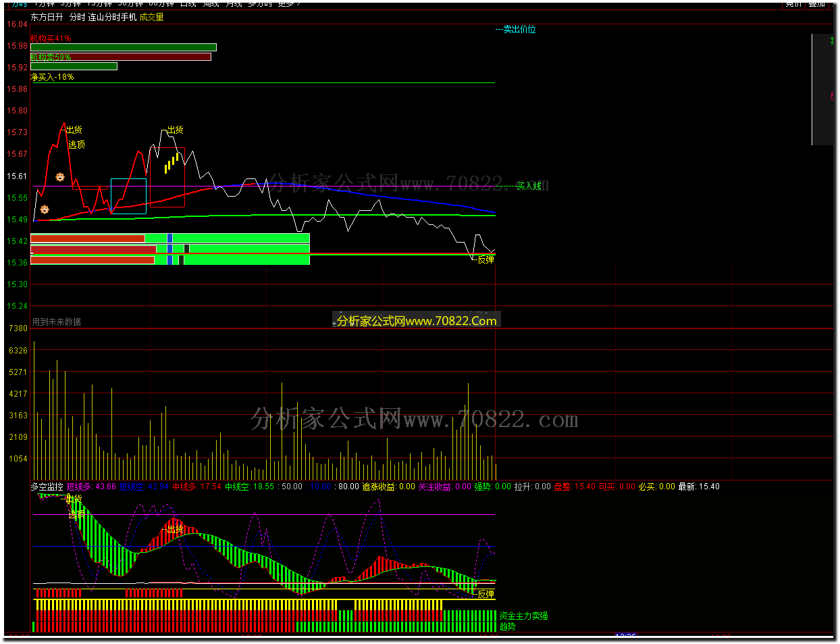The height and width of the screenshot is (644, 840).
Task: Click the 15.61 price axis value
Action: point(17,176)
